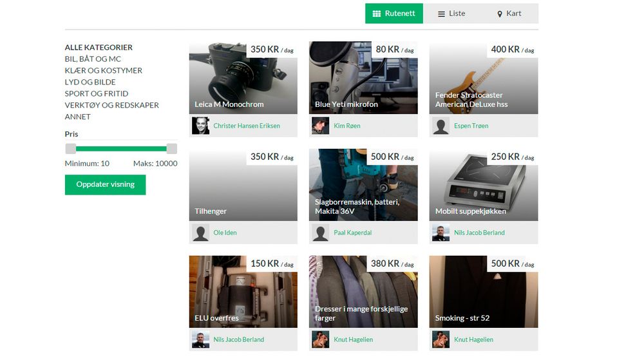Click the 400 KR / dag price tag

[x=513, y=50]
